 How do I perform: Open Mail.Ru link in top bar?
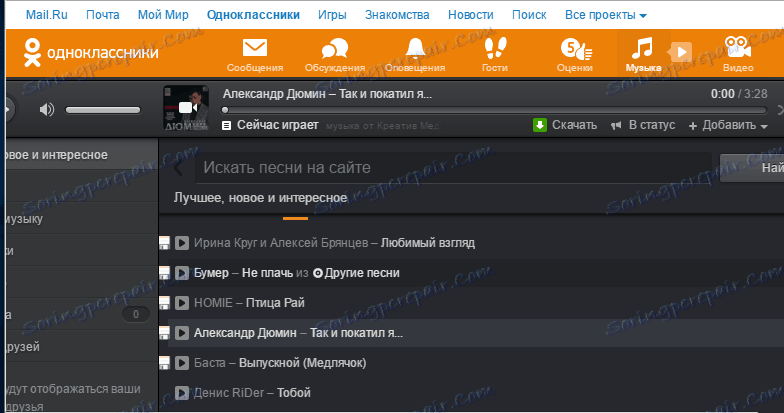point(46,15)
